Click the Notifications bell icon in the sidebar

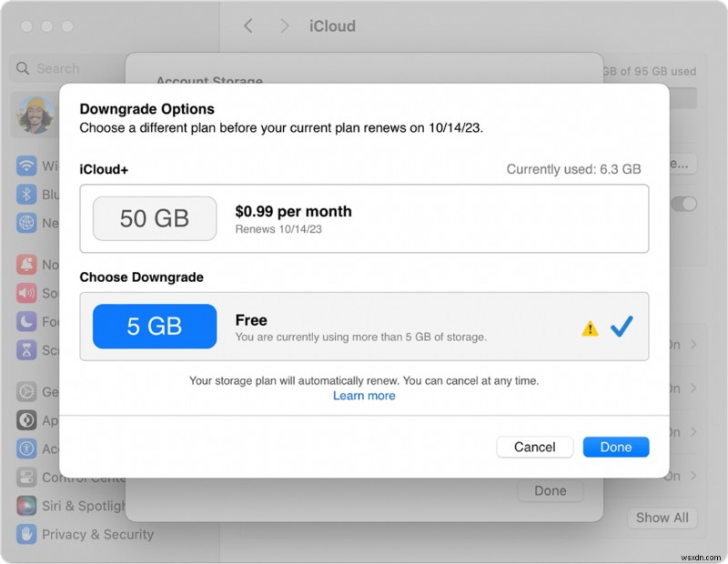26,264
